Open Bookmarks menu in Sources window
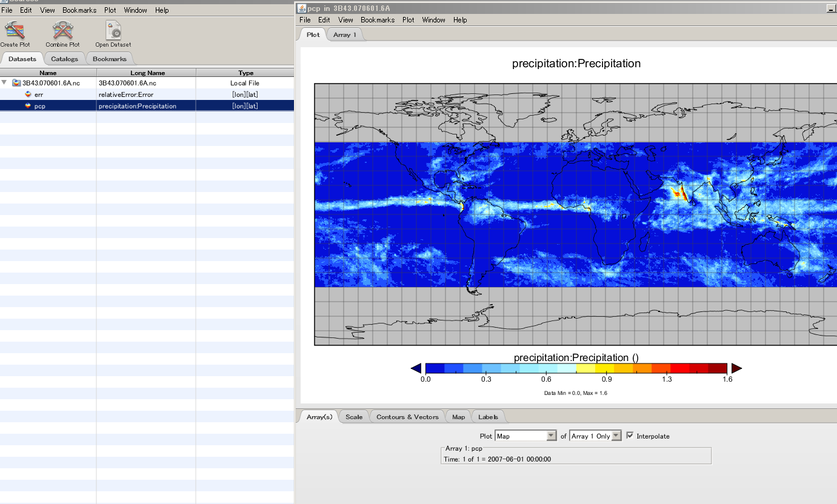This screenshot has height=504, width=837. click(79, 10)
